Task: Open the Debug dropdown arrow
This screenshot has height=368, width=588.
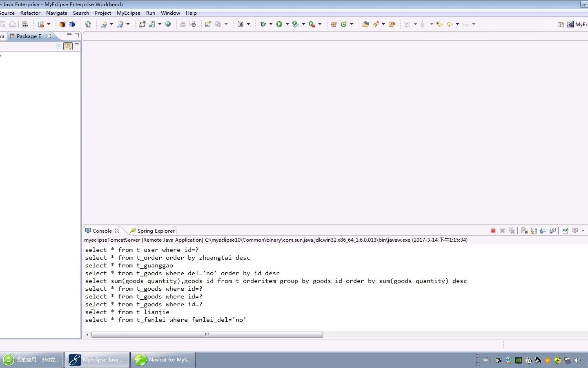Action: coord(271,24)
